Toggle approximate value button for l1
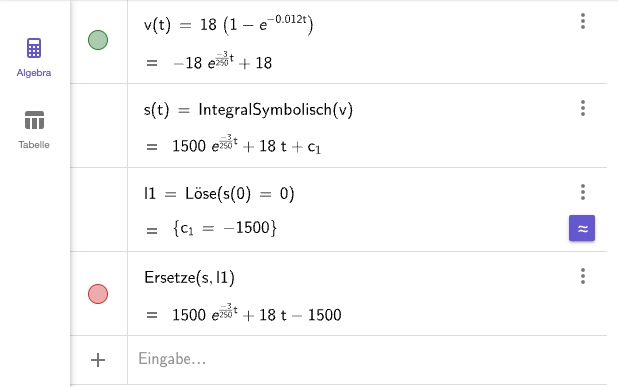 (x=582, y=228)
